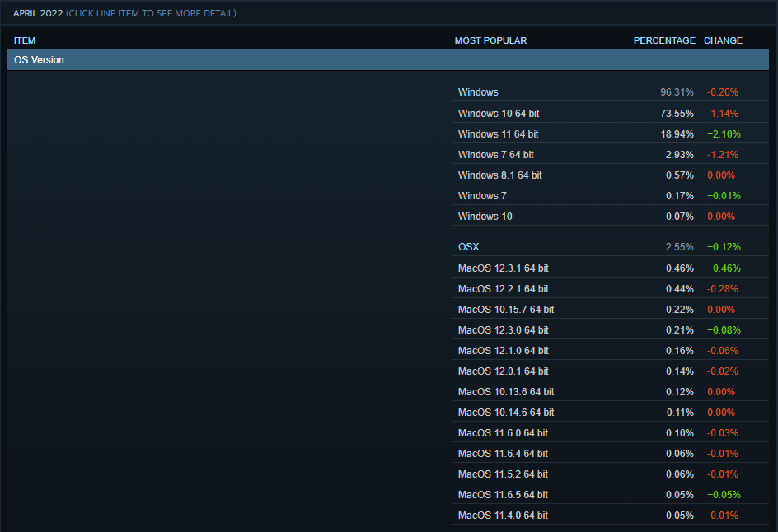Screen dimensions: 778x532
Task: Click the -1.21% change value
Action: click(x=723, y=155)
